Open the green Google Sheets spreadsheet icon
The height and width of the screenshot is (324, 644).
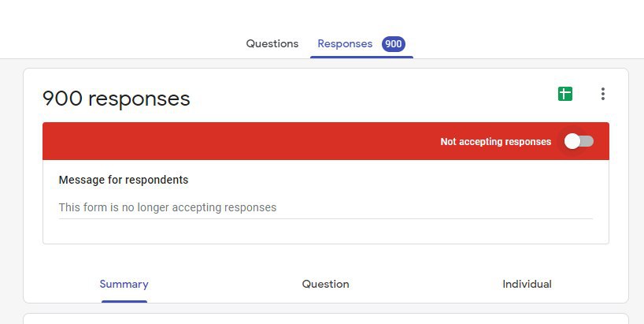tap(565, 94)
